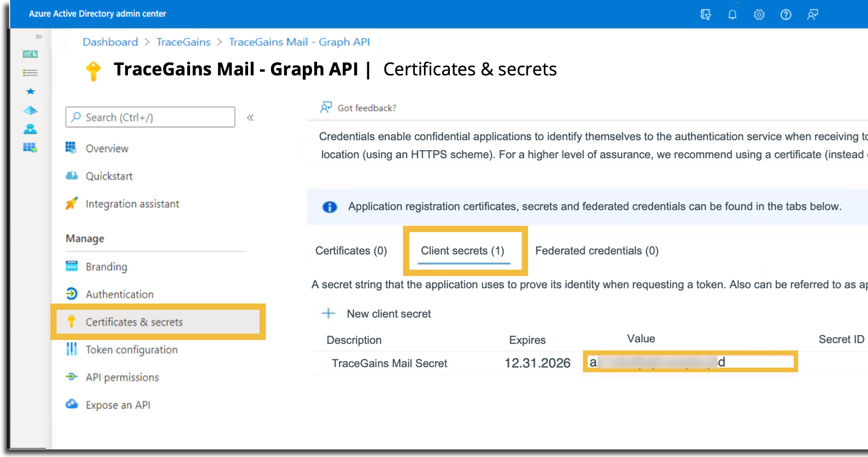The image size is (868, 457).
Task: Click the Manage section heading
Action: [85, 239]
